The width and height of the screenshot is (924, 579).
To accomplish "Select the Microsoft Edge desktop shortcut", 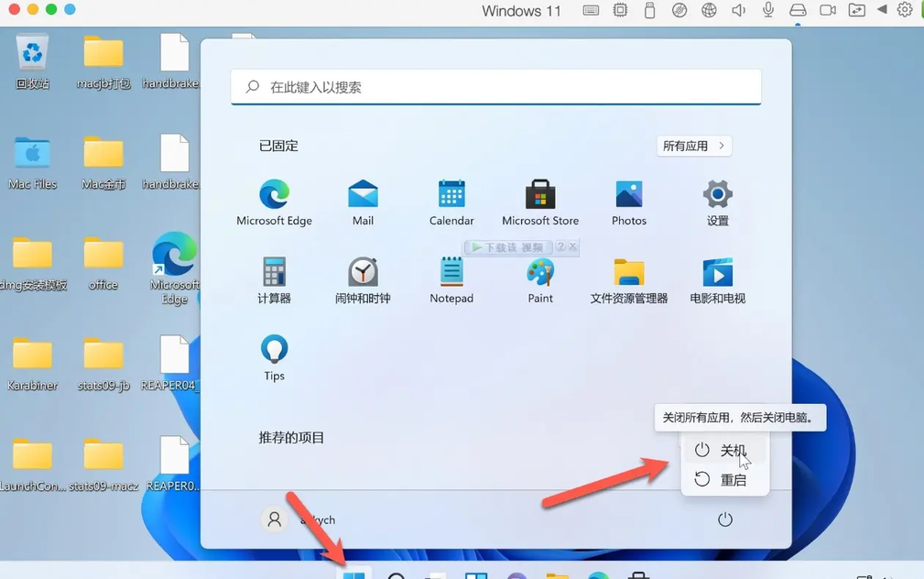I will [x=174, y=268].
